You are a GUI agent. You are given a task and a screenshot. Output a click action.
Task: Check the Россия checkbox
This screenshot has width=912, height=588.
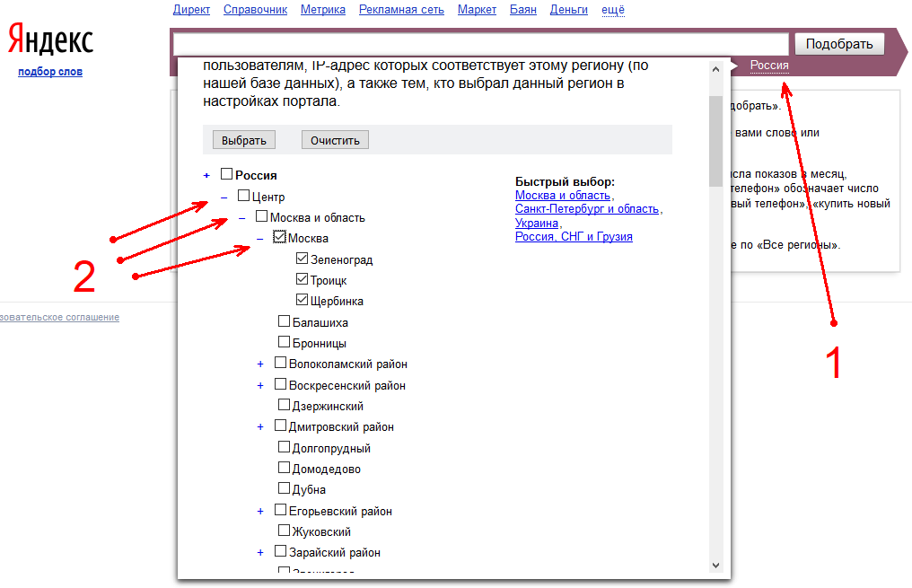227,174
